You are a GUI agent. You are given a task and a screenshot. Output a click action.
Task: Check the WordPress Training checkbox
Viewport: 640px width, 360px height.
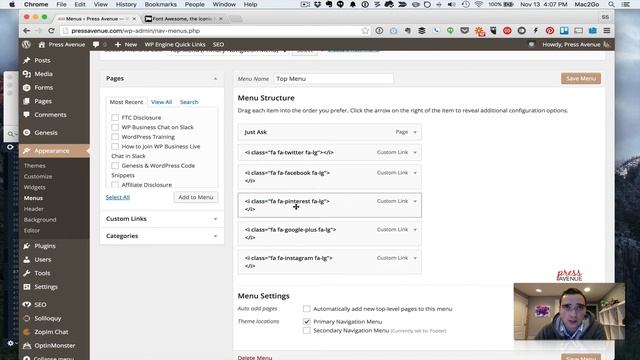115,137
